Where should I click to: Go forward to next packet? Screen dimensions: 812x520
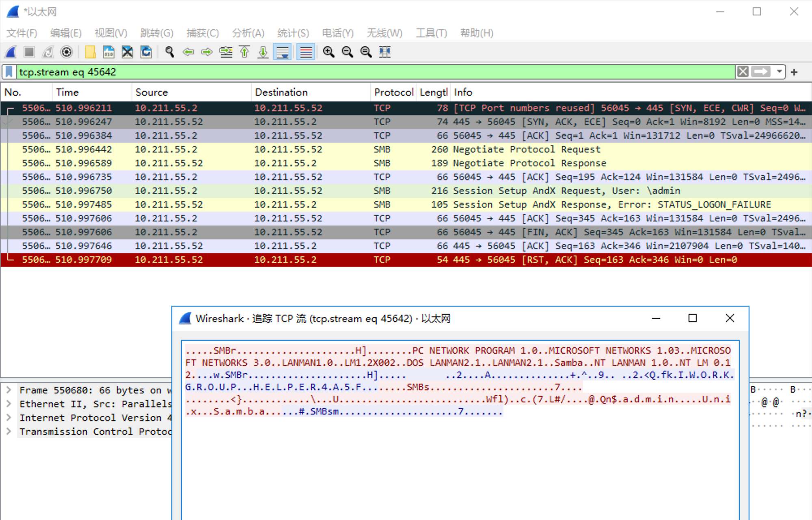click(207, 52)
